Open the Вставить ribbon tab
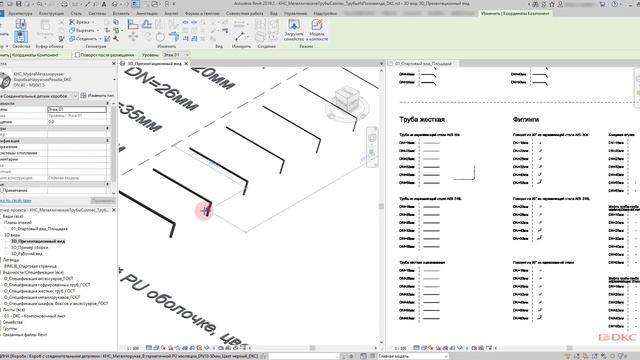The width and height of the screenshot is (640, 360). [x=121, y=13]
